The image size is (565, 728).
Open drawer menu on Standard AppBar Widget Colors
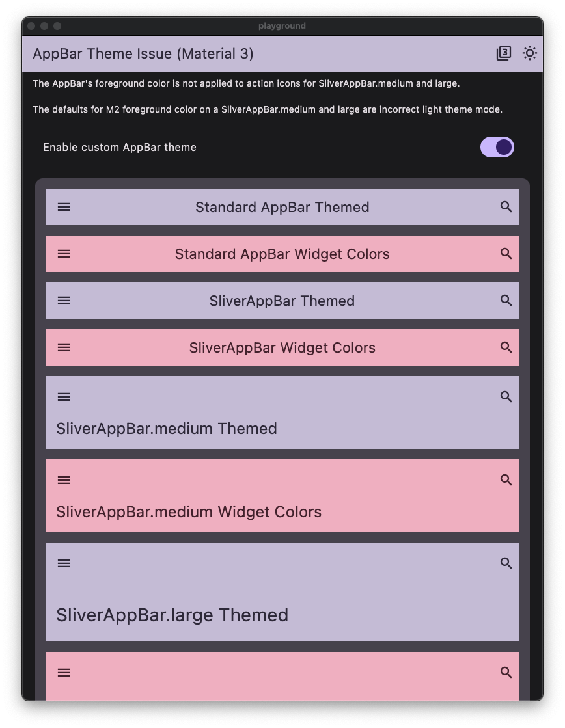point(63,254)
